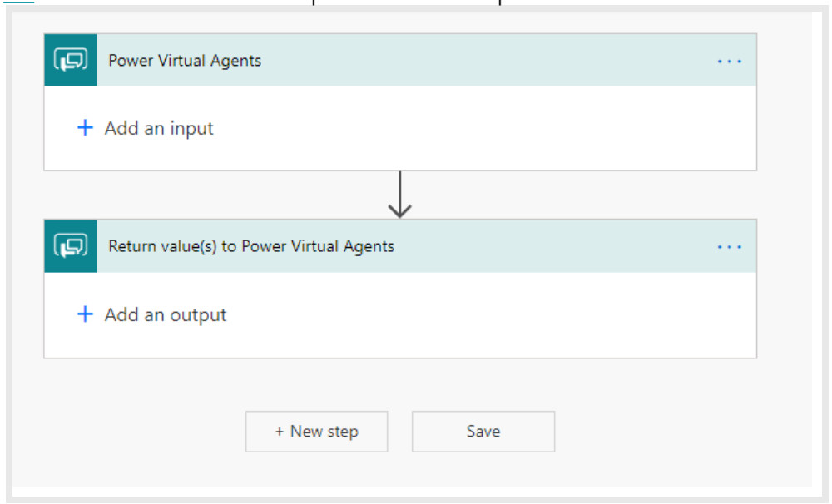Viewport: 832px width, 504px height.
Task: Collapse the Power Virtual Agents card header
Action: pos(401,60)
